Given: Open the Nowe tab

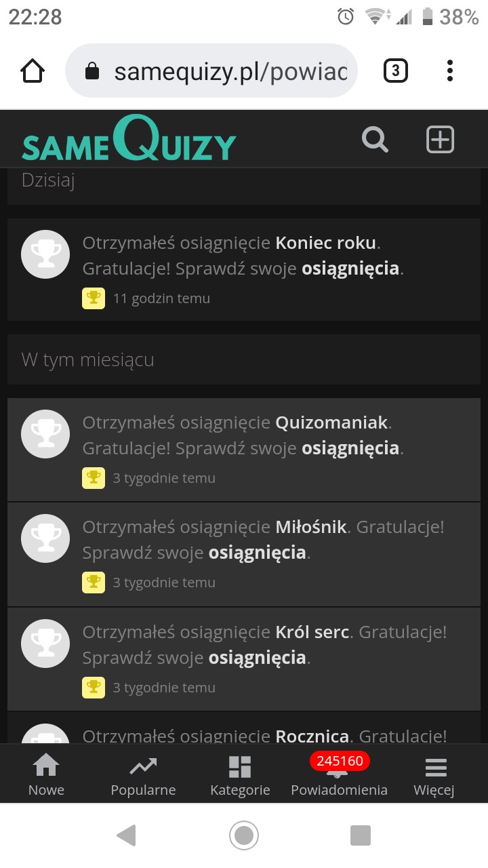Looking at the screenshot, I should point(46,775).
